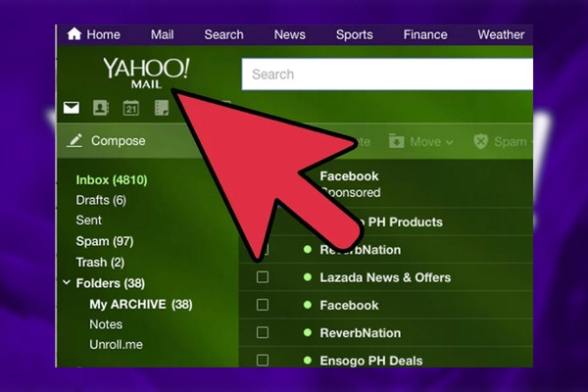Open Trash (2) folder
This screenshot has width=588, height=392.
point(100,263)
